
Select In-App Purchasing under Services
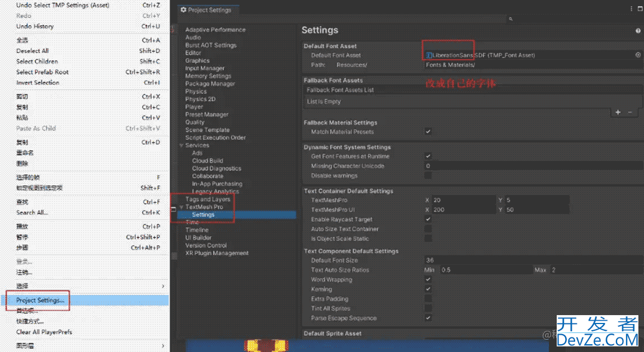(x=217, y=184)
